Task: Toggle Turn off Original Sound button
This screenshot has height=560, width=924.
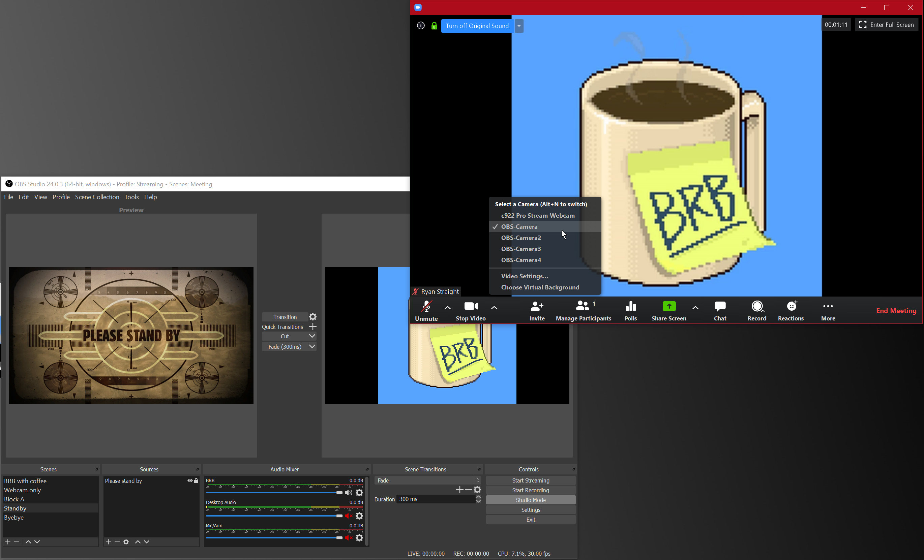Action: 477,26
